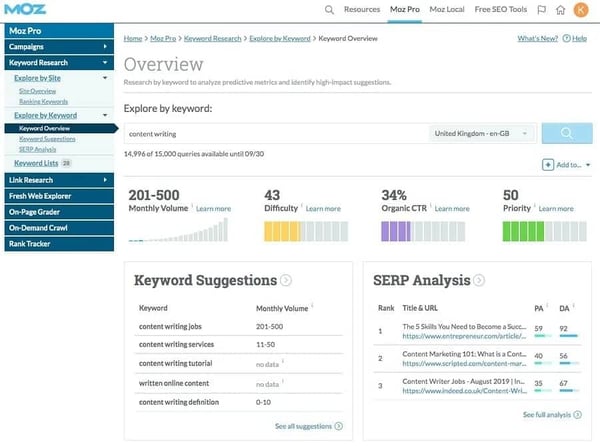600x446 pixels.
Task: Select the Moz Pro top tab
Action: tap(404, 10)
